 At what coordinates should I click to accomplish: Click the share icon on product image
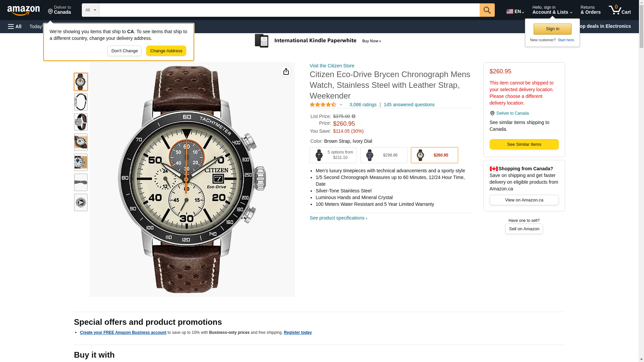[286, 71]
